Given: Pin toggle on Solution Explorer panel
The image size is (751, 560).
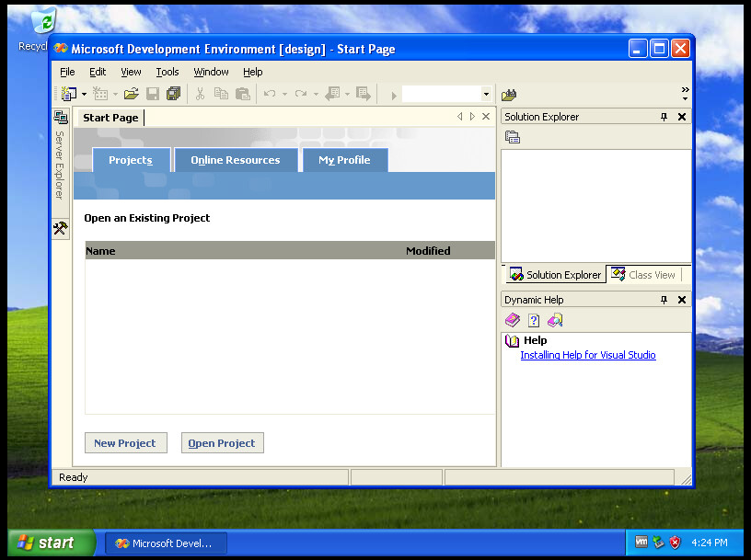Looking at the screenshot, I should [x=664, y=117].
